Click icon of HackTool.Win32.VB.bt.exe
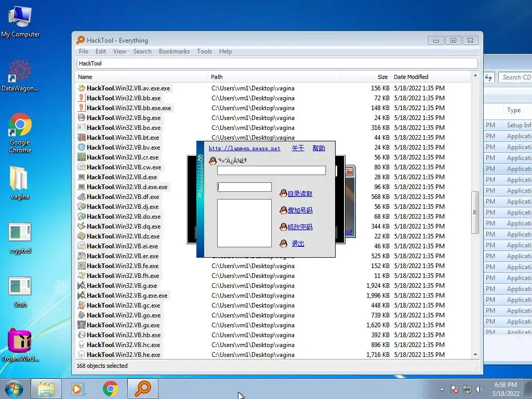This screenshot has width=532, height=399. (82, 137)
